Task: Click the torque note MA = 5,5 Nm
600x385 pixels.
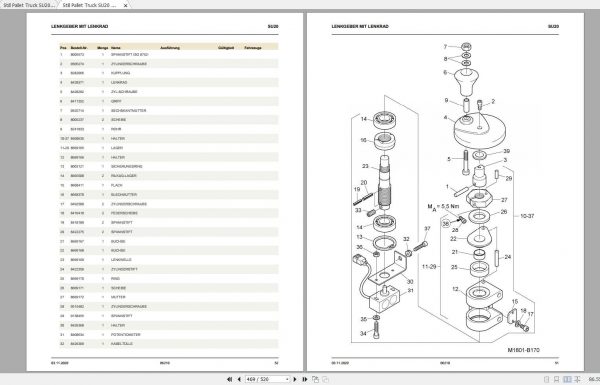Action: click(443, 207)
